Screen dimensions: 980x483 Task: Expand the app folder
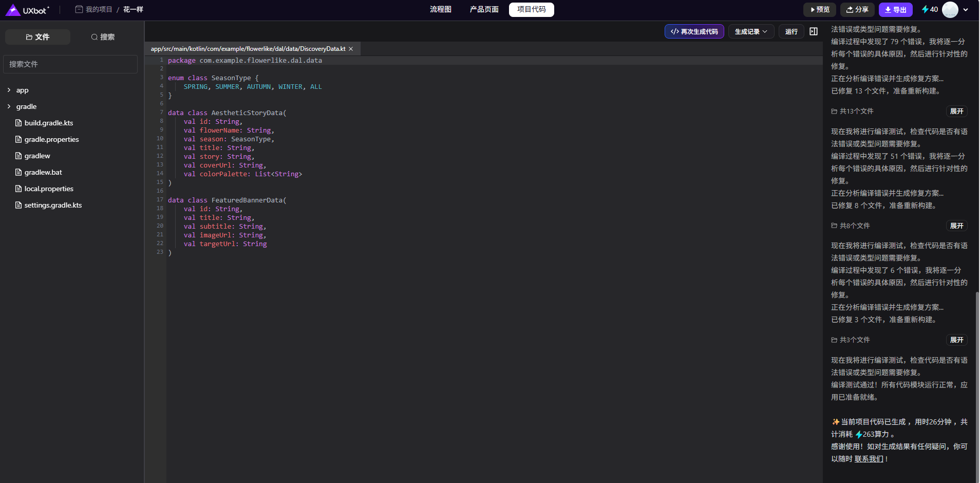[9, 90]
